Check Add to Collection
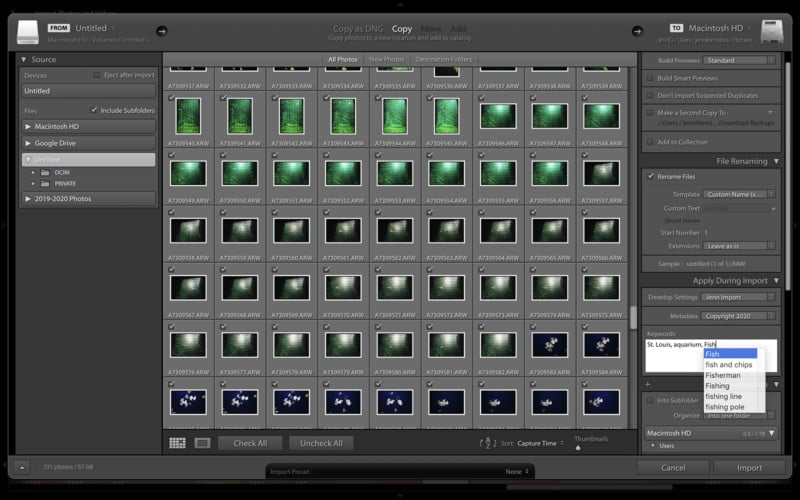800x500 pixels. point(649,142)
